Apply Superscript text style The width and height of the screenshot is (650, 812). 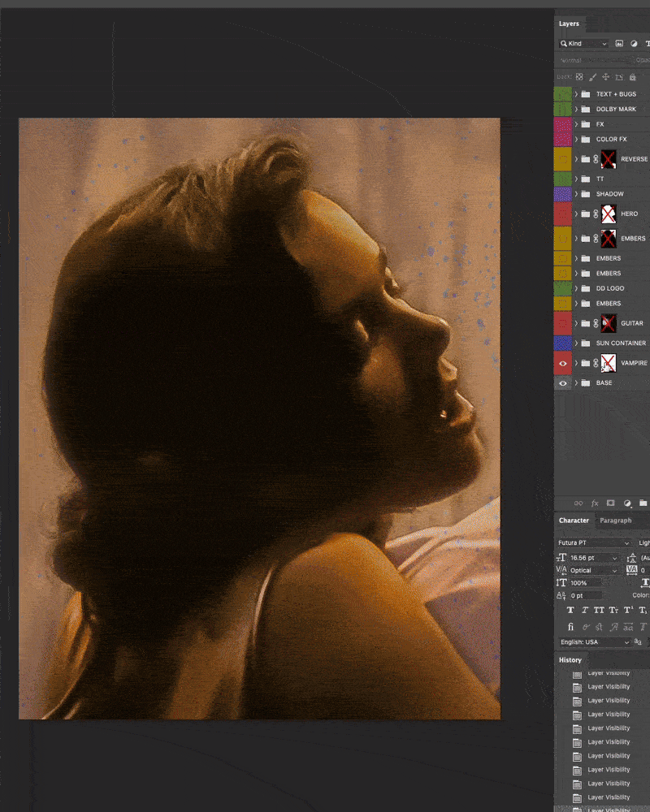tap(628, 610)
